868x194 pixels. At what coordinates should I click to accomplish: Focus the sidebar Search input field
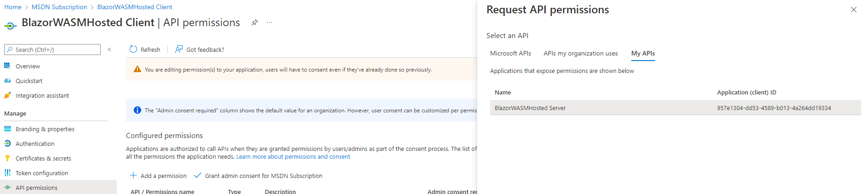[x=56, y=50]
